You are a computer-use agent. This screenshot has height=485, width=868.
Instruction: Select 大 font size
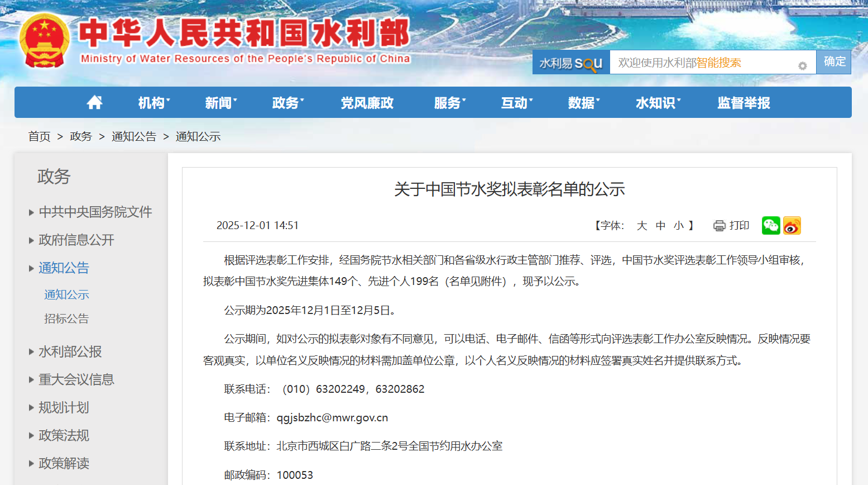click(x=641, y=225)
